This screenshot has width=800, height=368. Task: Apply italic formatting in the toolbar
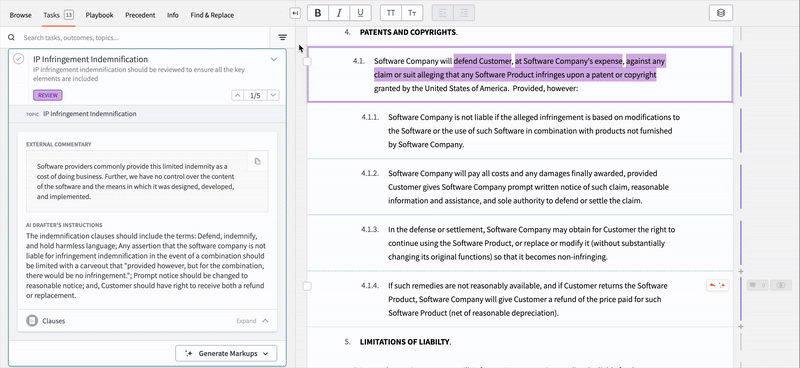click(x=339, y=13)
